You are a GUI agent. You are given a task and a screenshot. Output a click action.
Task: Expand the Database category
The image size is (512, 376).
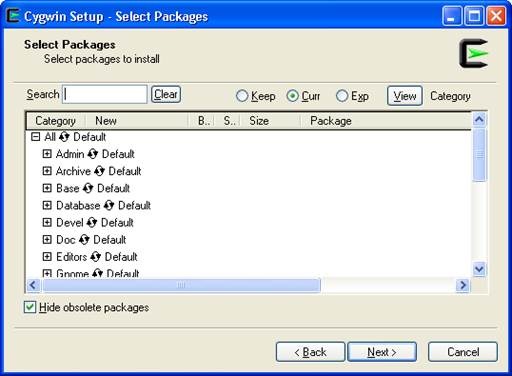(47, 205)
